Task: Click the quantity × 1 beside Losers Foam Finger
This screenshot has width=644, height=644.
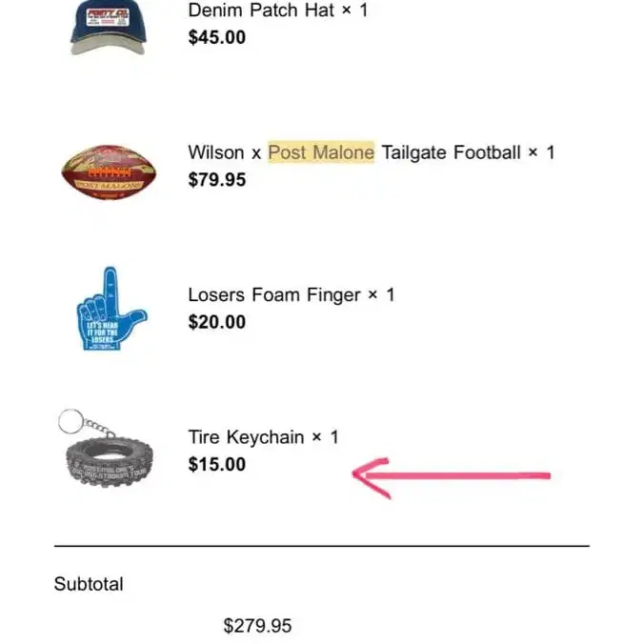Action: tap(380, 295)
